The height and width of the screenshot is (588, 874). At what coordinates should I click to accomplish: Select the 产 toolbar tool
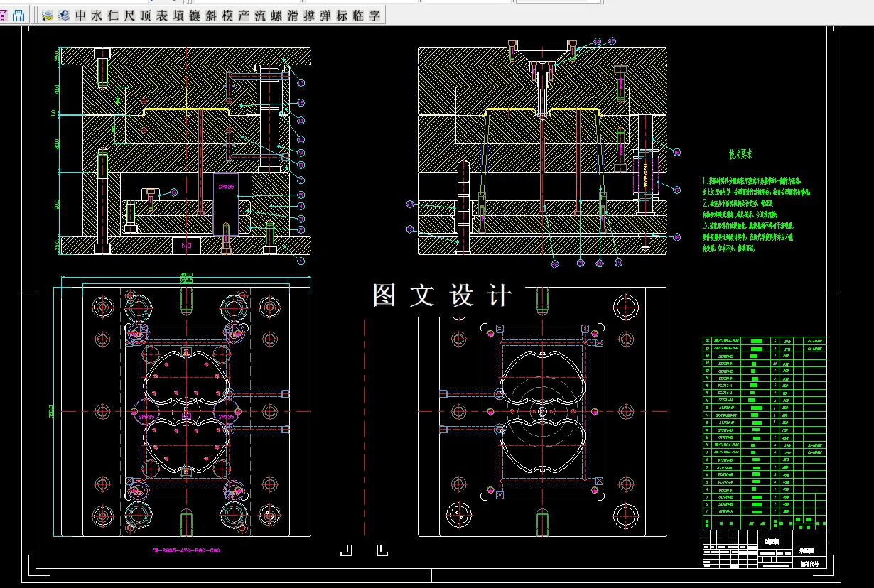244,15
